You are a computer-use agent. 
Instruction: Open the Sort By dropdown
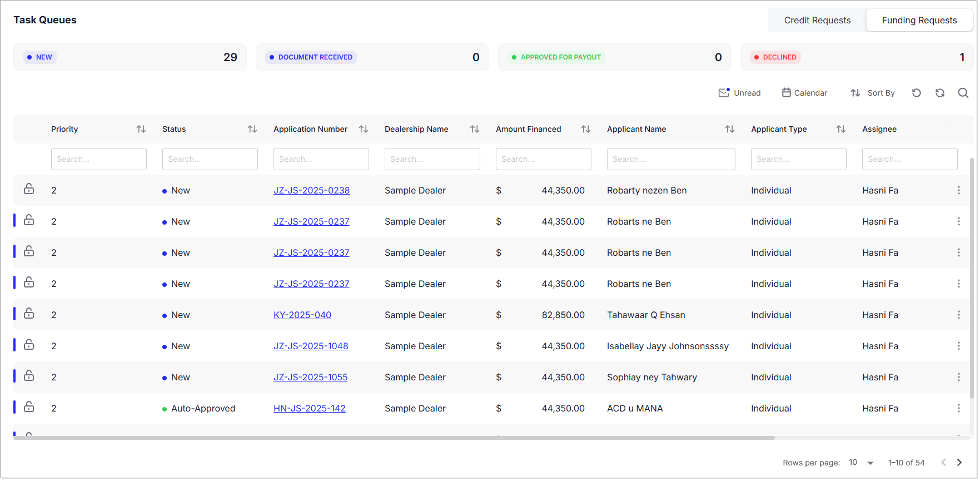coord(872,93)
